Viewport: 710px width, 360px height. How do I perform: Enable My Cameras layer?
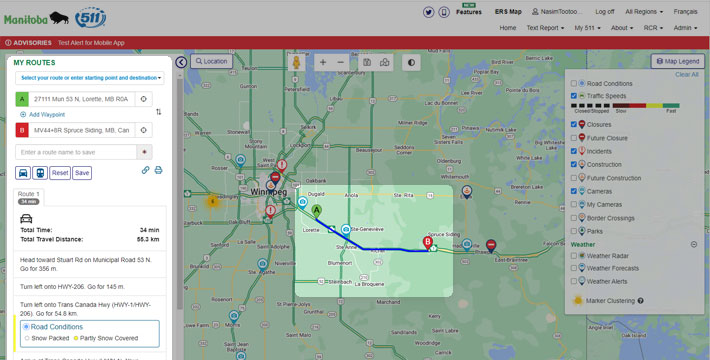coord(574,205)
